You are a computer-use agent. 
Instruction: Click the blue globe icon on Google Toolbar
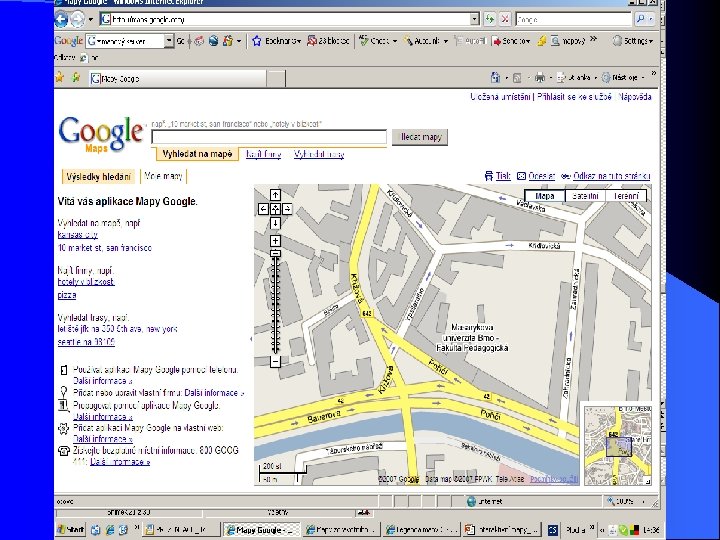click(x=213, y=41)
